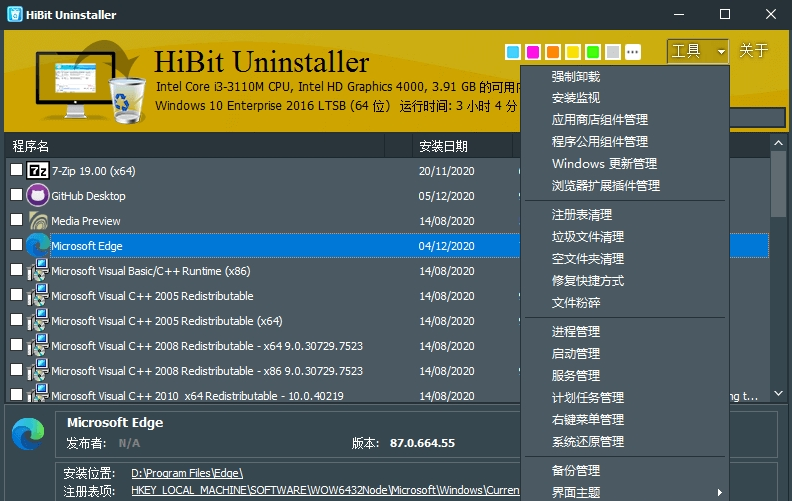792x501 pixels.
Task: Open the 工具 tools dropdown
Action: pos(698,51)
